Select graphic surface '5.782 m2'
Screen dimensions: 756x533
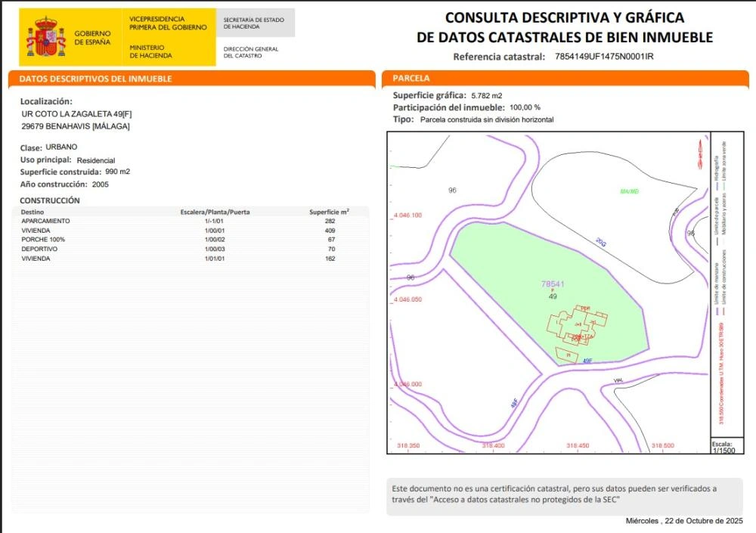point(487,96)
